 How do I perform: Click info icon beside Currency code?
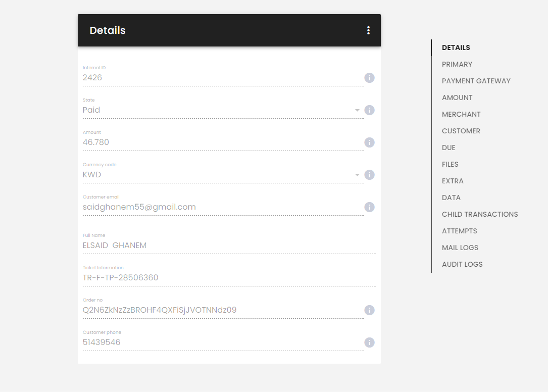click(x=369, y=175)
